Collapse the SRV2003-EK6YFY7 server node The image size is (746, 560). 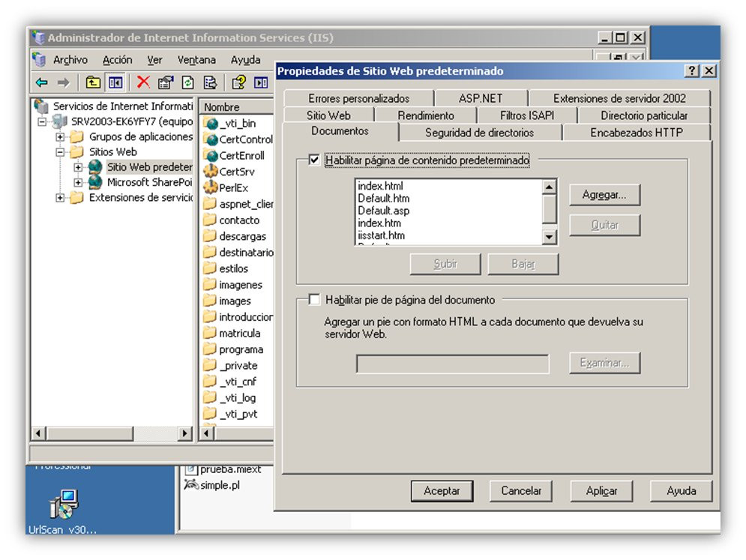(x=42, y=121)
